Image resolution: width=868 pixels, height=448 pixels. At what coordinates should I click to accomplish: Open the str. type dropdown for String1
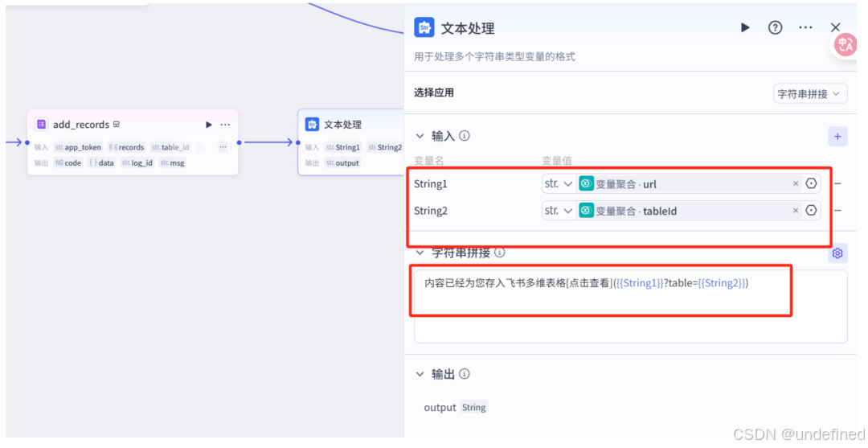tap(559, 184)
